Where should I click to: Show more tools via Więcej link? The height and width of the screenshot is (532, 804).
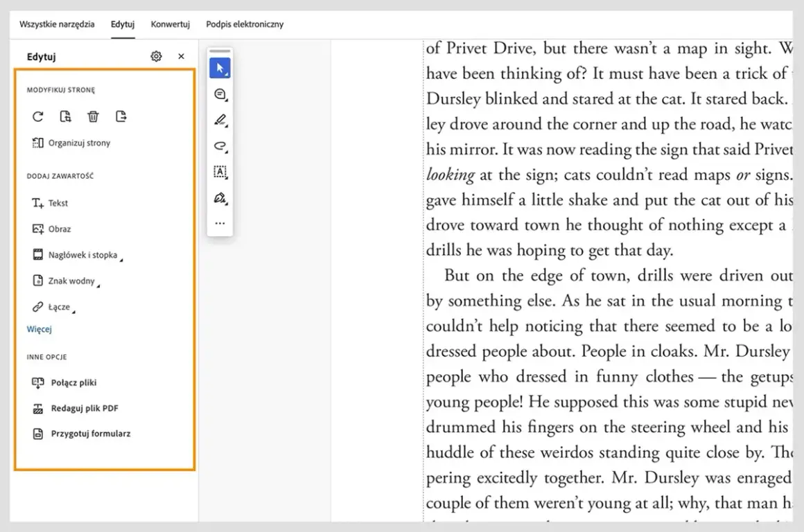coord(40,328)
